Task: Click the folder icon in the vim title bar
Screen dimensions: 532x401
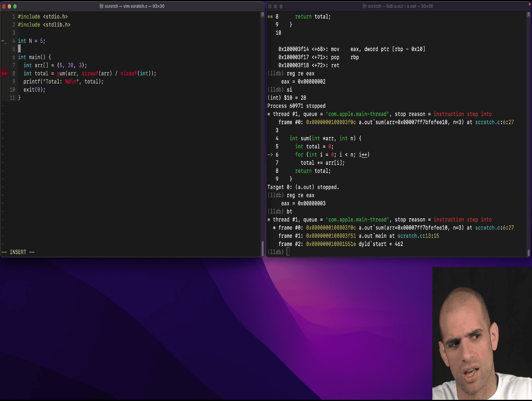Action: tap(102, 6)
